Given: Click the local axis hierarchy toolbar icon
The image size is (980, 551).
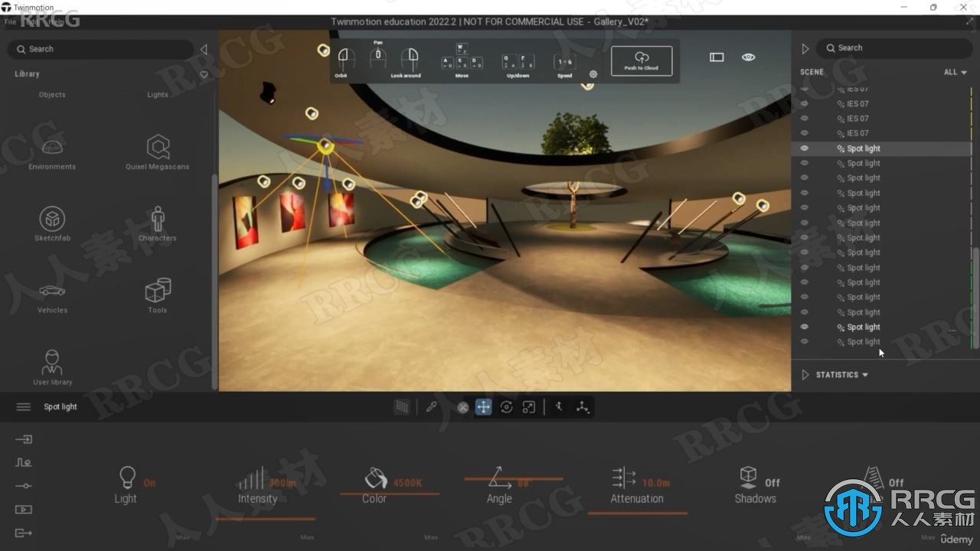Looking at the screenshot, I should point(583,407).
